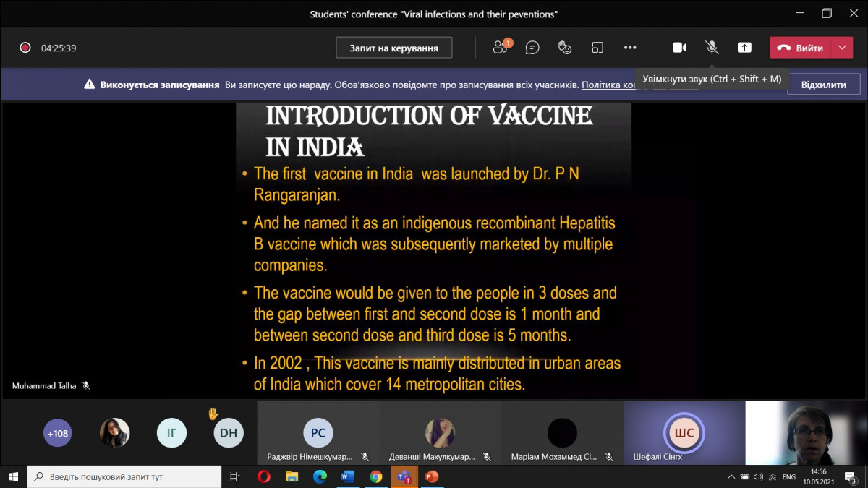Screen dimensions: 868x488
Task: Show hidden system tray icons
Action: click(x=732, y=477)
